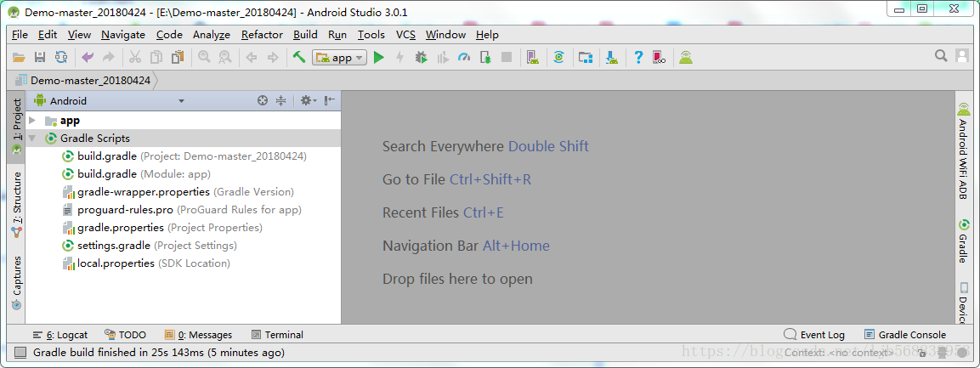Image resolution: width=980 pixels, height=368 pixels.
Task: Click the Copy toolbar icon
Action: [x=156, y=58]
